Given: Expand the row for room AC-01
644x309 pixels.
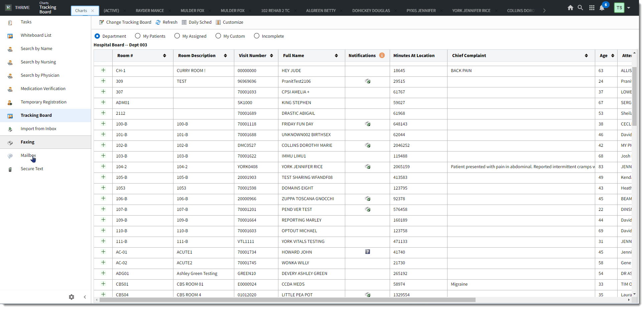Looking at the screenshot, I should coord(103,252).
